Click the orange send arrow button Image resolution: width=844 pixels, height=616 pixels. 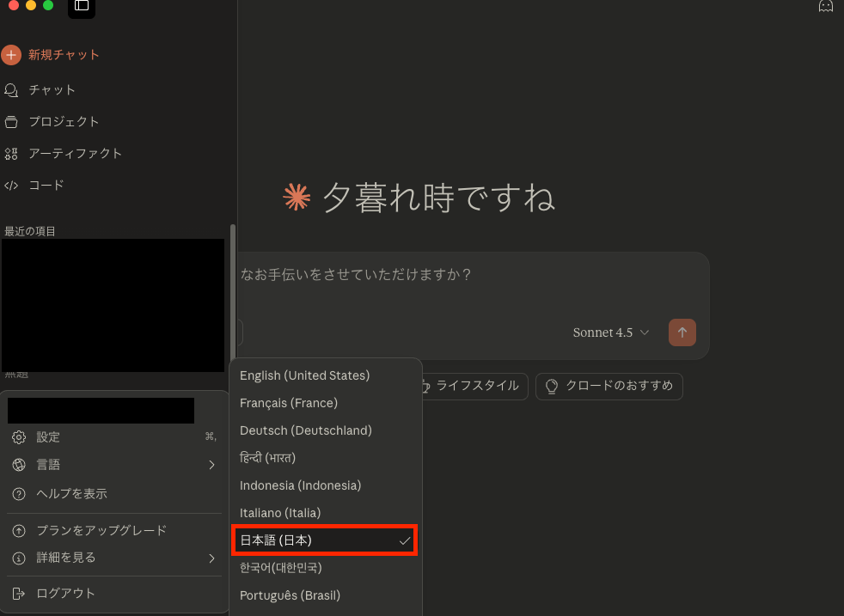(x=682, y=332)
